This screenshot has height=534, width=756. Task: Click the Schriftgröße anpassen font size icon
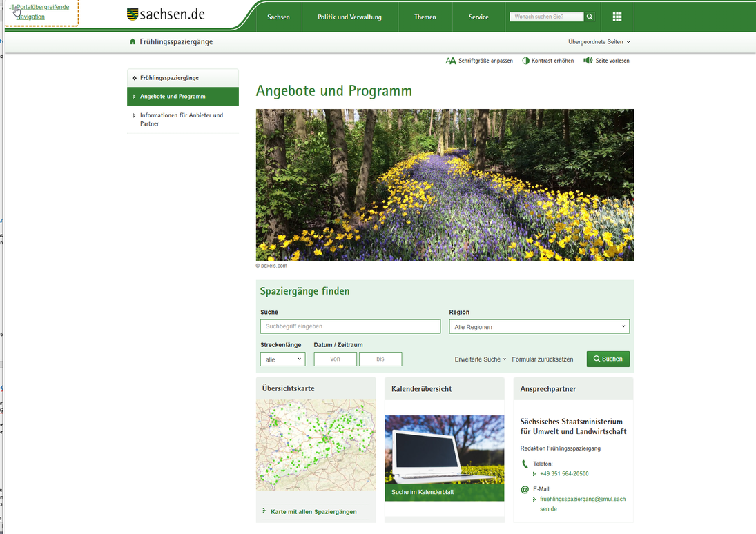tap(451, 61)
